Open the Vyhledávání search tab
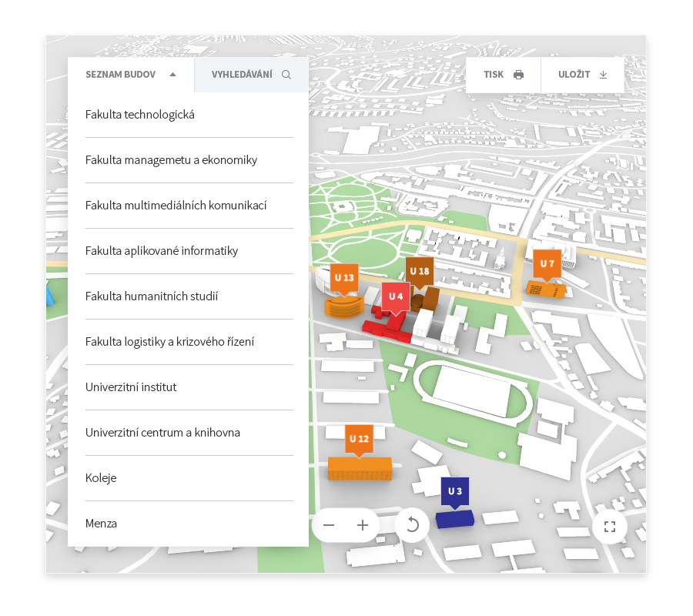The height and width of the screenshot is (616, 693). 251,75
